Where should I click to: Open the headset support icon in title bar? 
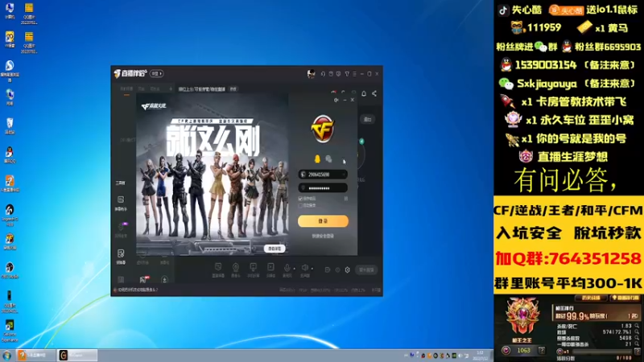[323, 74]
